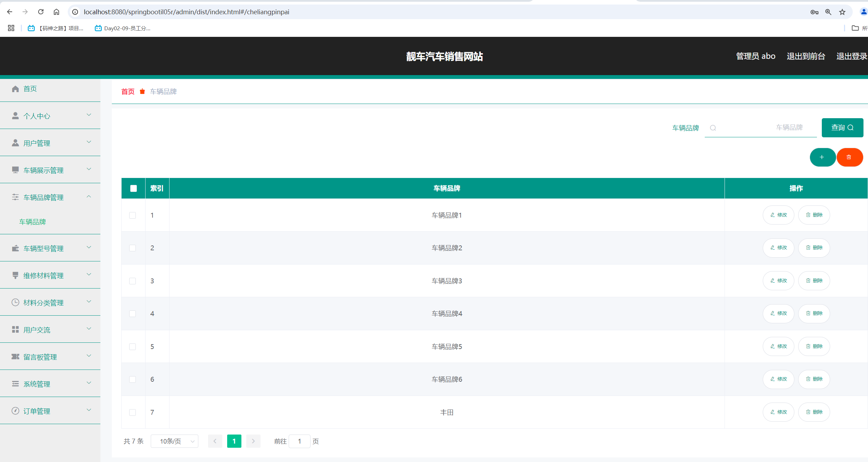Click the user icon beside 用户管理
This screenshot has width=868, height=462.
click(x=15, y=143)
